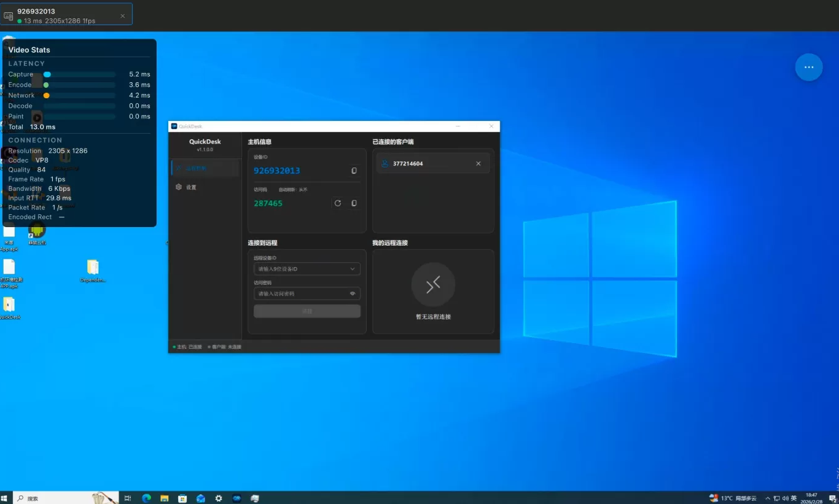This screenshot has width=839, height=504.
Task: Open File Explorer from the taskbar
Action: point(164,498)
